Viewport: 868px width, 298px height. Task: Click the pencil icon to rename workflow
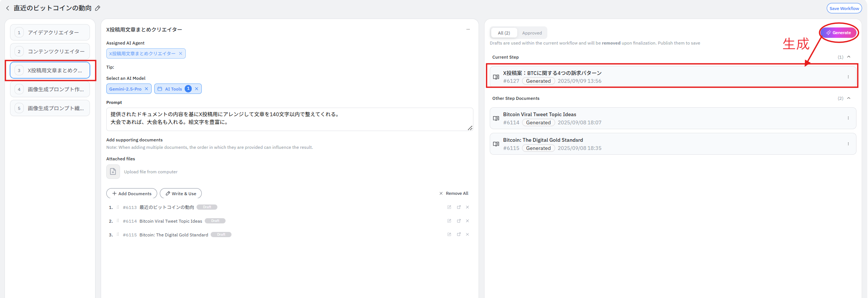coord(98,8)
